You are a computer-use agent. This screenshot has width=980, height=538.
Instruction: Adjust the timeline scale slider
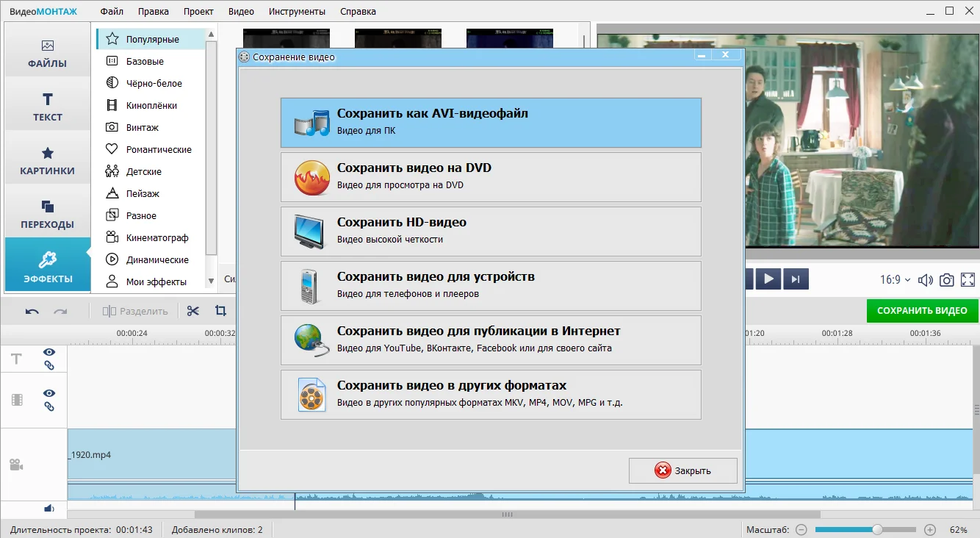pyautogui.click(x=877, y=529)
